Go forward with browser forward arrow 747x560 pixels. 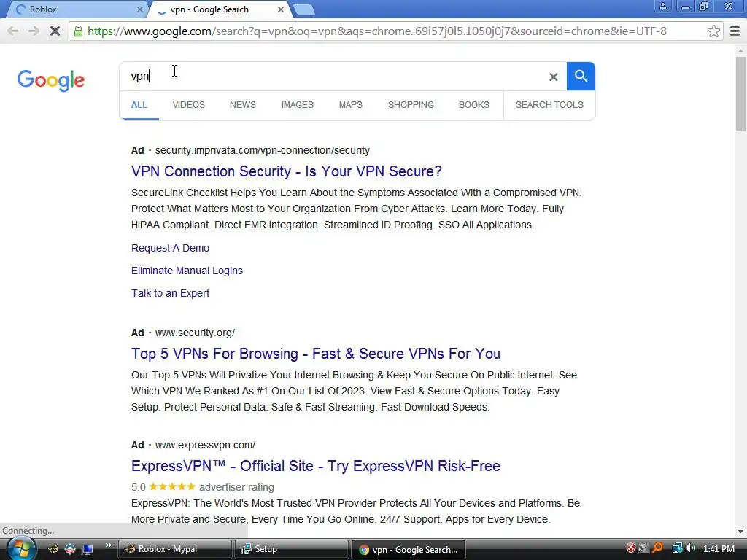(34, 31)
